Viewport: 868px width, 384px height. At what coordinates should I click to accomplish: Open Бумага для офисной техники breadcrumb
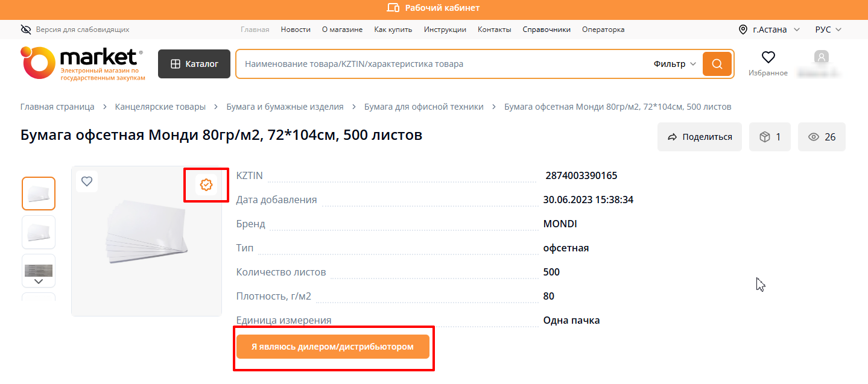tap(424, 107)
